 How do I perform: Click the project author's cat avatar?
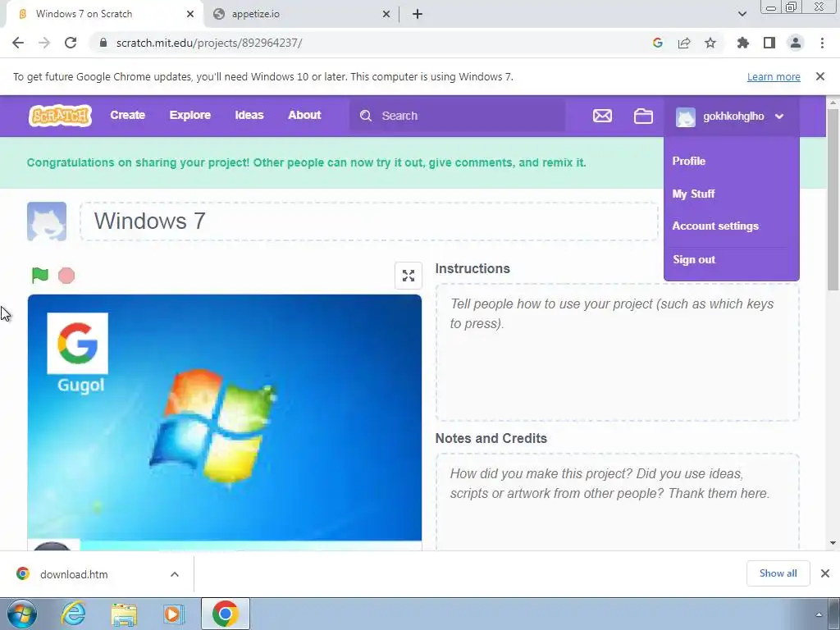[x=47, y=221]
